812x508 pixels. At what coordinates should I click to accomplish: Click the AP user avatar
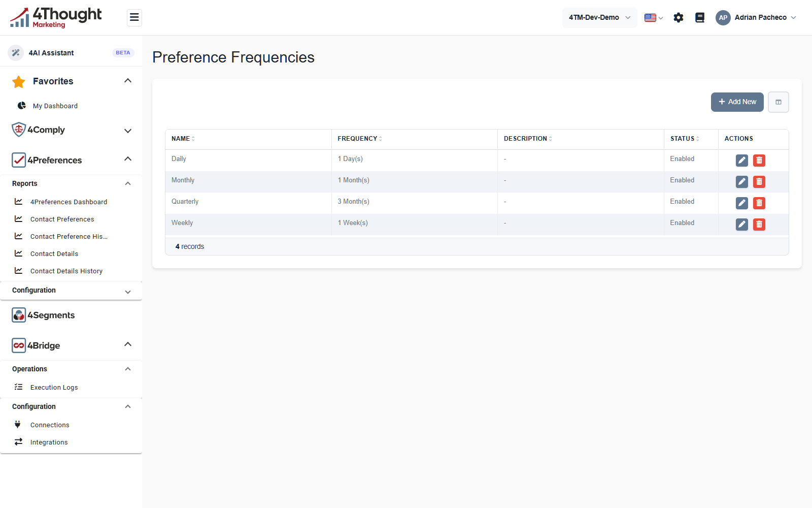723,18
